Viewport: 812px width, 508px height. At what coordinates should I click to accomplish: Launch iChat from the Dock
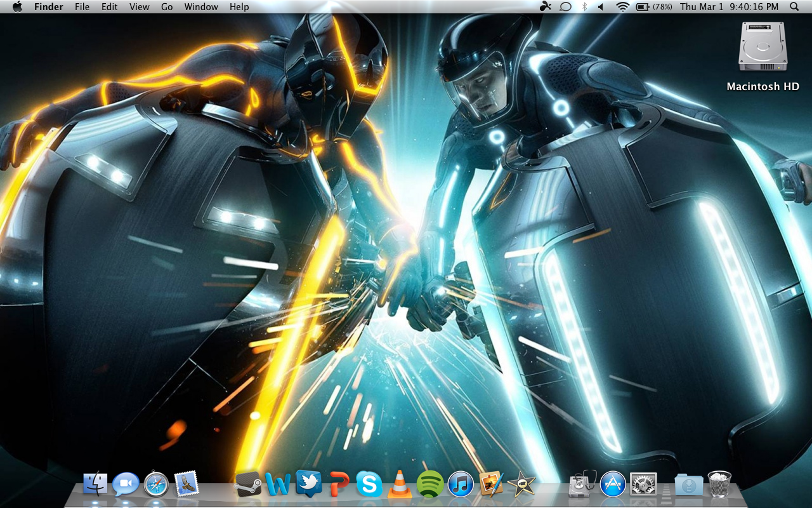click(126, 485)
